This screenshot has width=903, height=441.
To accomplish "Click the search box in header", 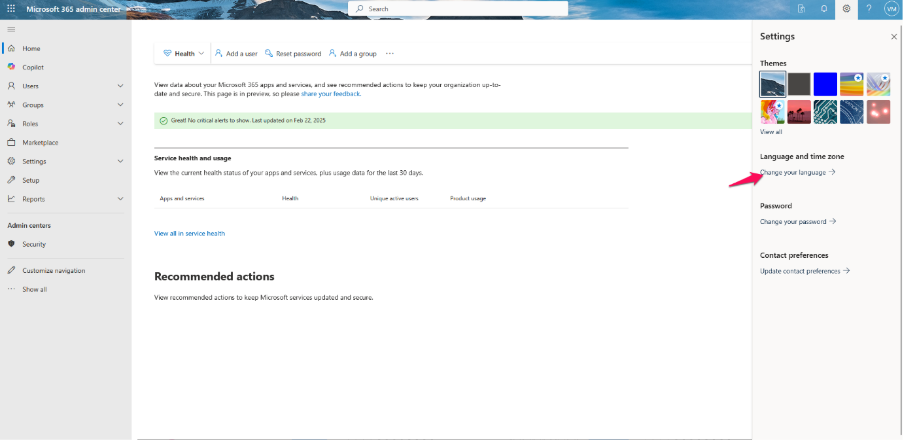I will click(457, 9).
